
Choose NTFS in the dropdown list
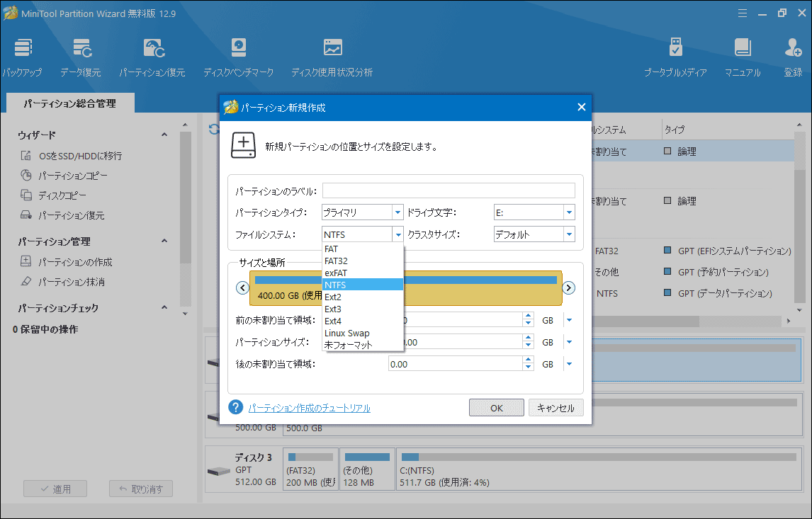coord(363,285)
